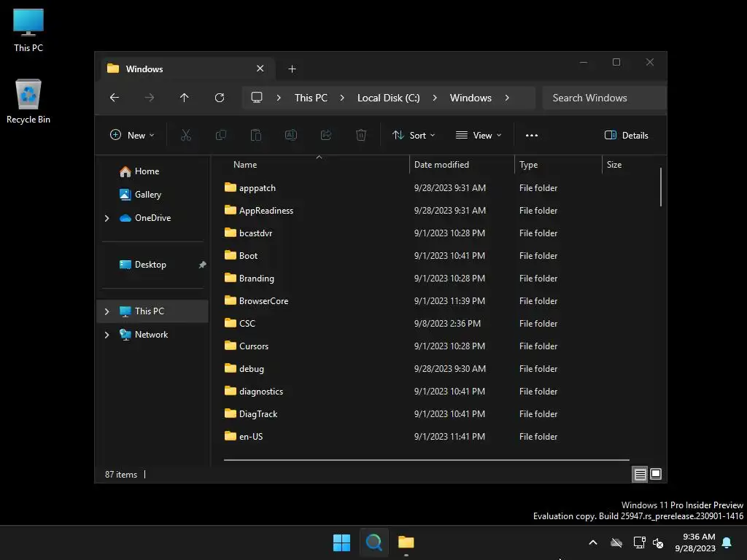Open the New dropdown menu
This screenshot has width=747, height=560.
coord(132,135)
